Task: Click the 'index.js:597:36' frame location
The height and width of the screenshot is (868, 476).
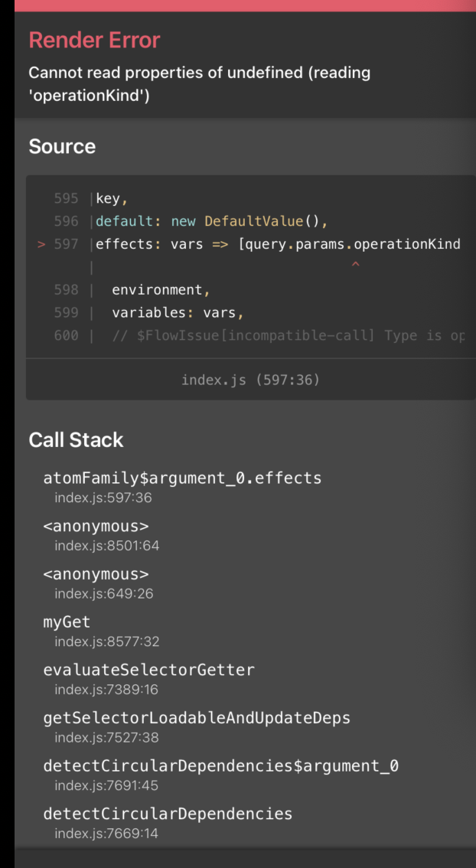Action: [x=103, y=498]
